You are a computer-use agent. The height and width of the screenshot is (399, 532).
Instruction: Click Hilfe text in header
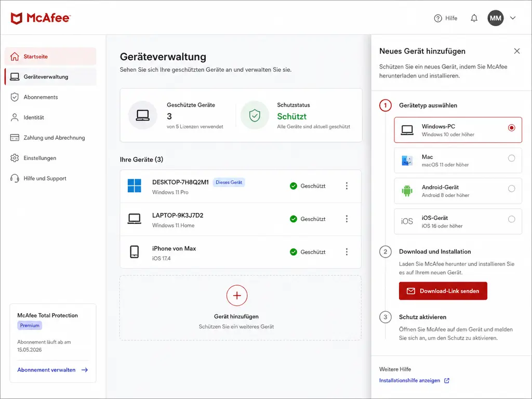click(x=451, y=18)
